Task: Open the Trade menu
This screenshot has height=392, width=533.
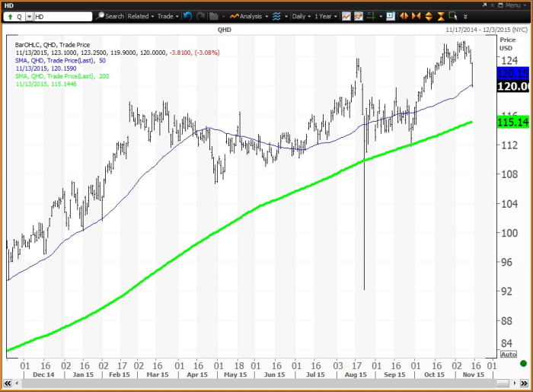Action: point(166,16)
